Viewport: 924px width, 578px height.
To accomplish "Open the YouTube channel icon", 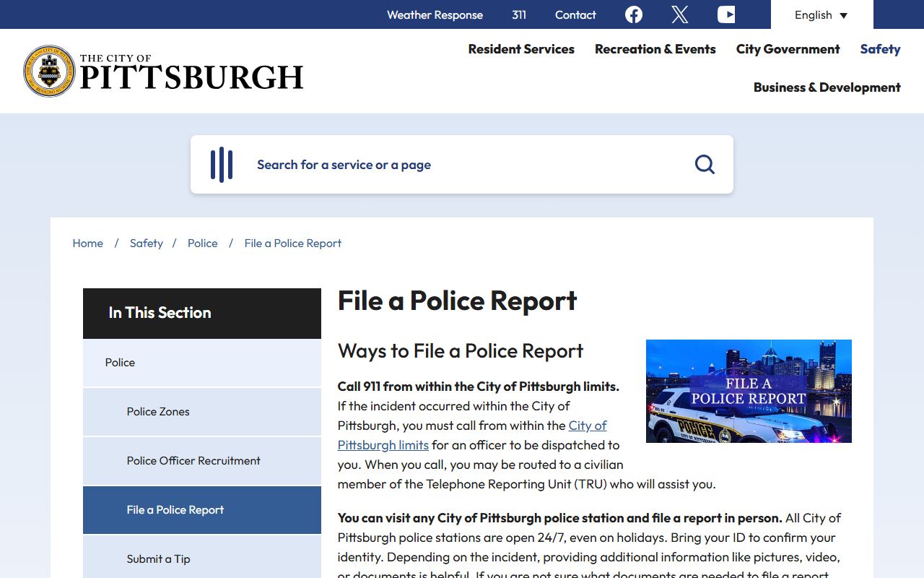I will 726,14.
